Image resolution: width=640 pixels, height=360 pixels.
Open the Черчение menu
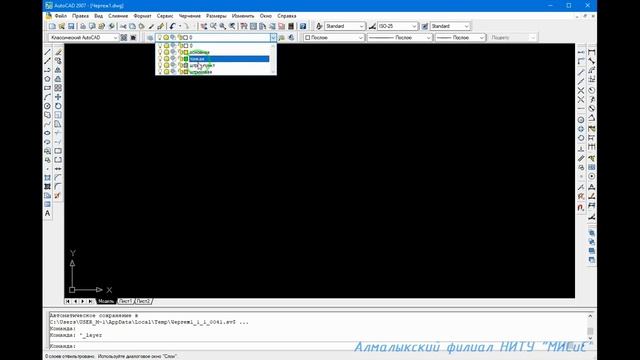(x=190, y=16)
